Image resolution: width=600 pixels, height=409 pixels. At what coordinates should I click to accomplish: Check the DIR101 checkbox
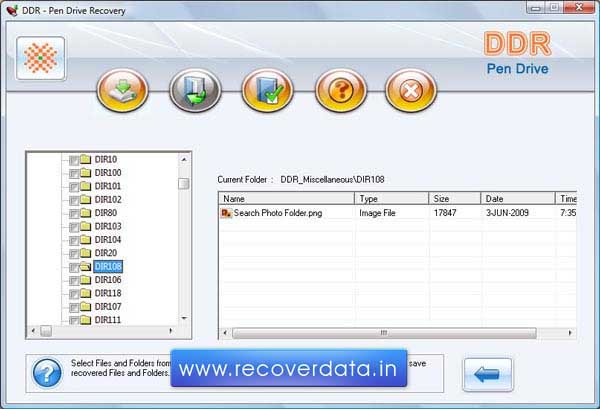tap(74, 187)
